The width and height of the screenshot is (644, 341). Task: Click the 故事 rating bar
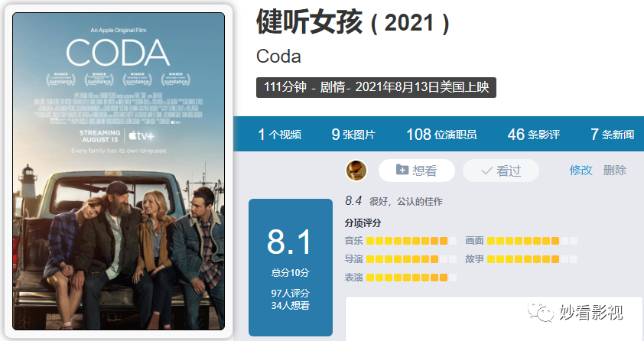pyautogui.click(x=532, y=259)
